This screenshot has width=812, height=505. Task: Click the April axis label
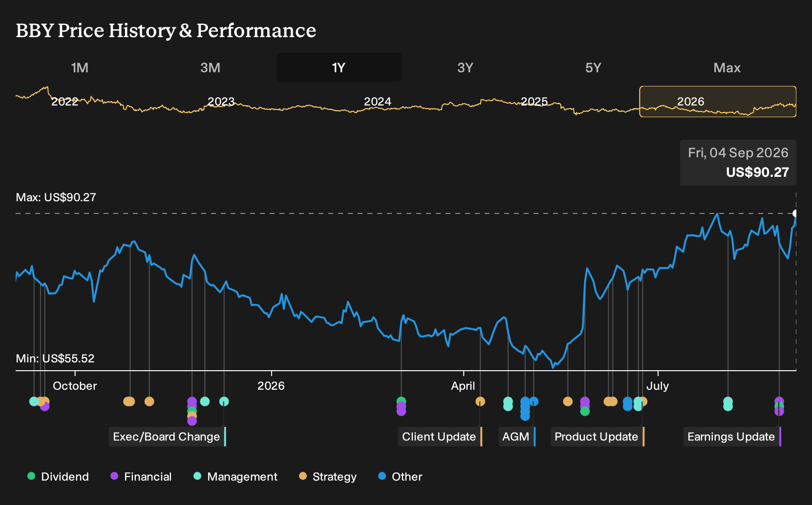(463, 386)
